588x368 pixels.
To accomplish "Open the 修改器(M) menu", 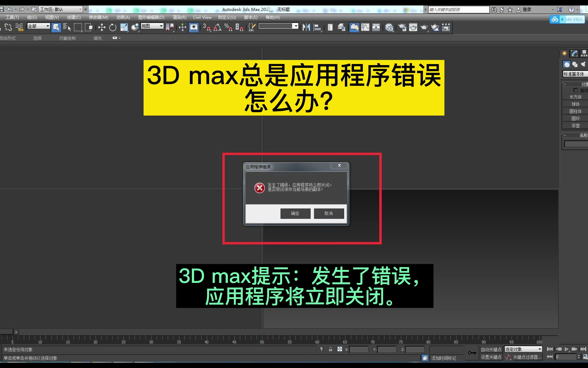I will (98, 17).
